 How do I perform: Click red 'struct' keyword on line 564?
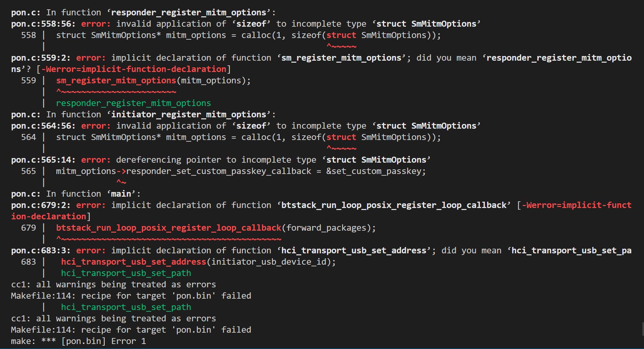click(x=341, y=137)
